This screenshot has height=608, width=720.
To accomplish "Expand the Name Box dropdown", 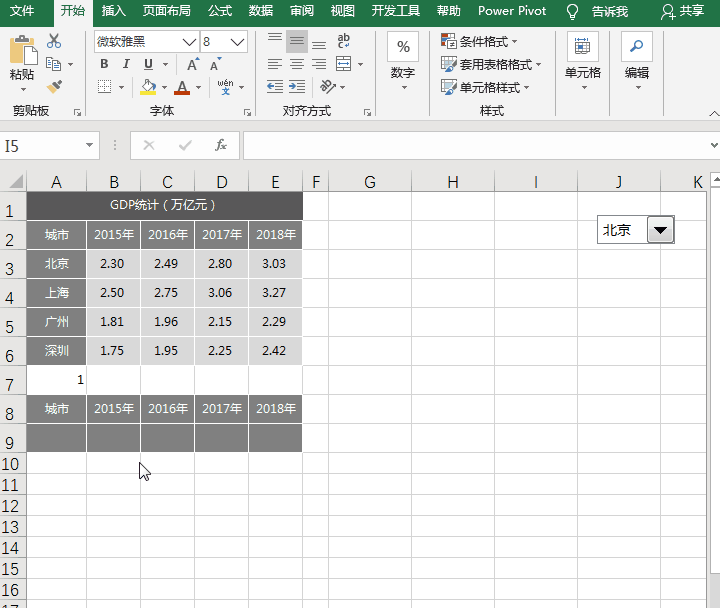I will click(89, 145).
